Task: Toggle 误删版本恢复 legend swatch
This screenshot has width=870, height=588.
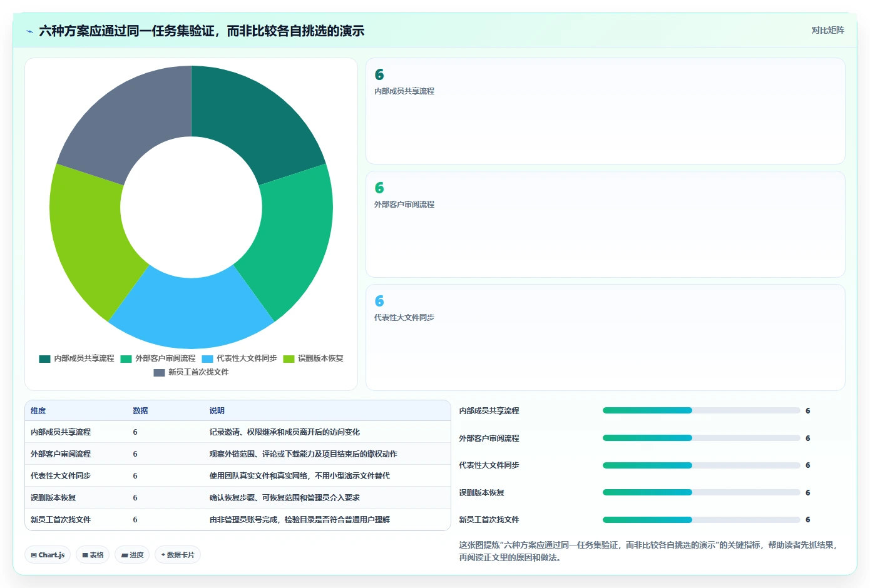Action: pyautogui.click(x=289, y=358)
